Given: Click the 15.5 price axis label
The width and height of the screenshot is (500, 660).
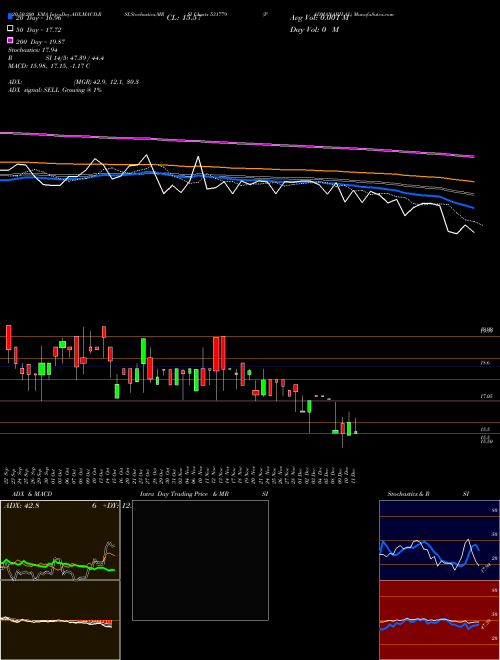Looking at the screenshot, I should 485,429.
